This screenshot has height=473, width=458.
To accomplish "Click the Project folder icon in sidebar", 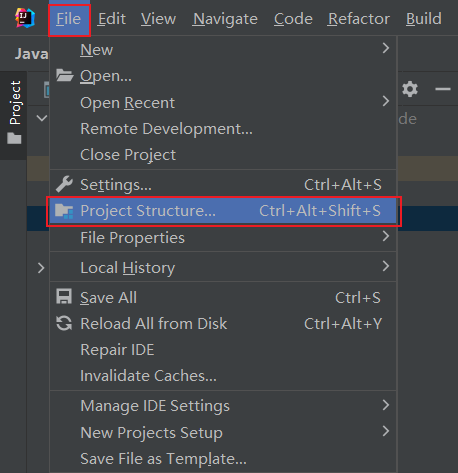I will pos(14,138).
